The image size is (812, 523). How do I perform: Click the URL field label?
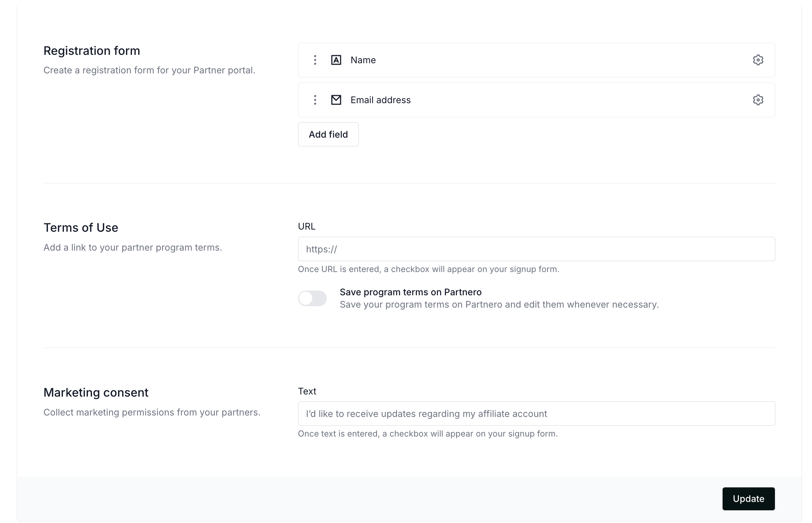(306, 226)
